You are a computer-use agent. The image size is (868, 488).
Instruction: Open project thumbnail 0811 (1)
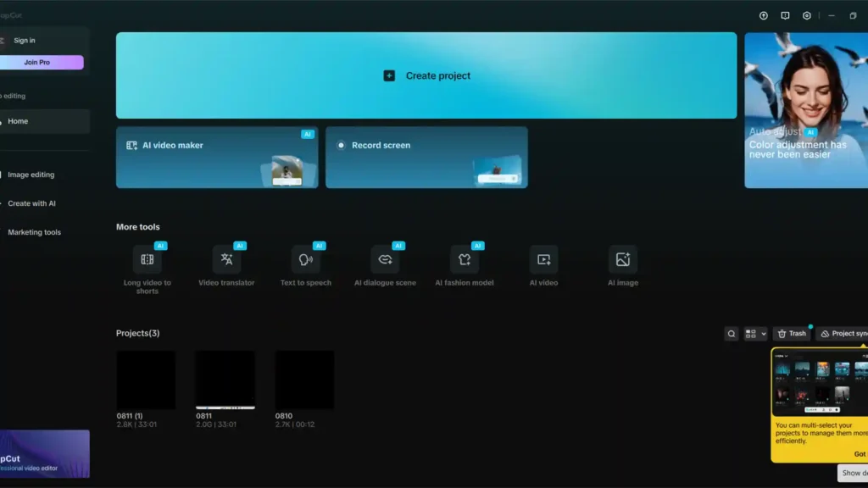[x=146, y=380]
